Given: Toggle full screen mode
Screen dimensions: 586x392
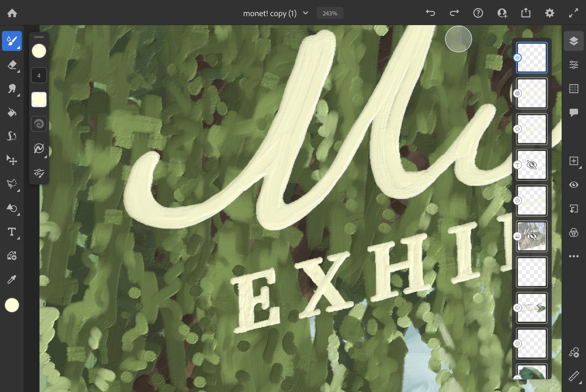Looking at the screenshot, I should pyautogui.click(x=574, y=13).
